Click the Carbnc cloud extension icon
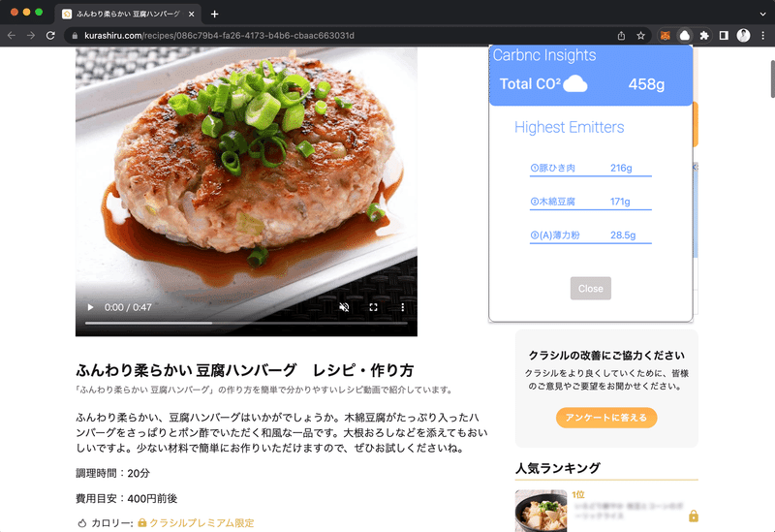Screen dimensions: 775x532 [x=685, y=36]
